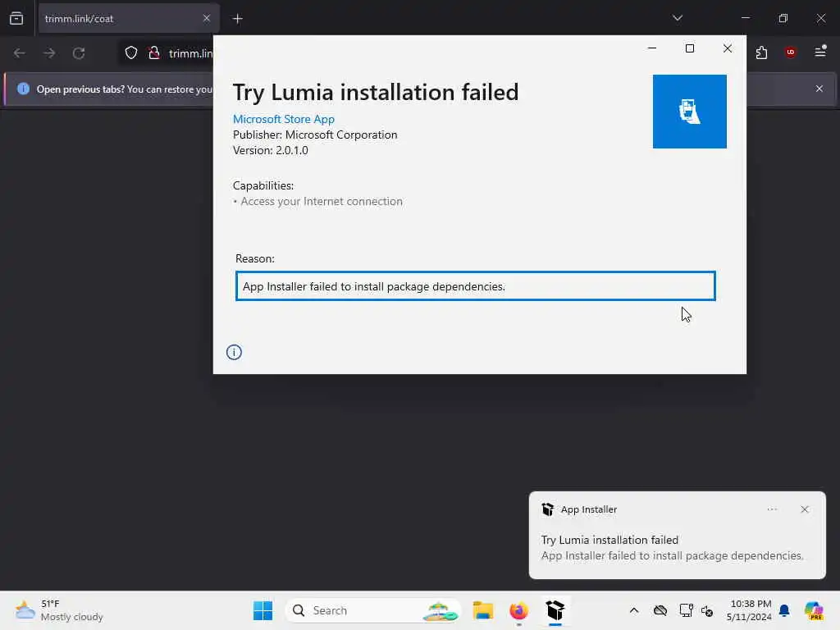Open the muted volume tray icon
Image resolution: width=840 pixels, height=630 pixels.
point(706,610)
